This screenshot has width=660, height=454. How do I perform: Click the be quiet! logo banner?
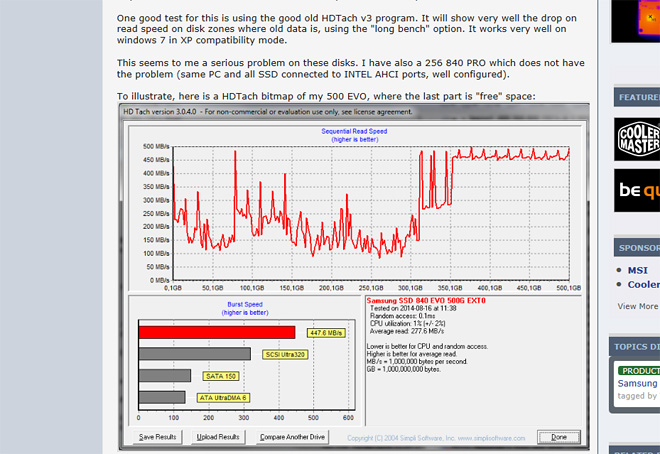click(x=637, y=191)
